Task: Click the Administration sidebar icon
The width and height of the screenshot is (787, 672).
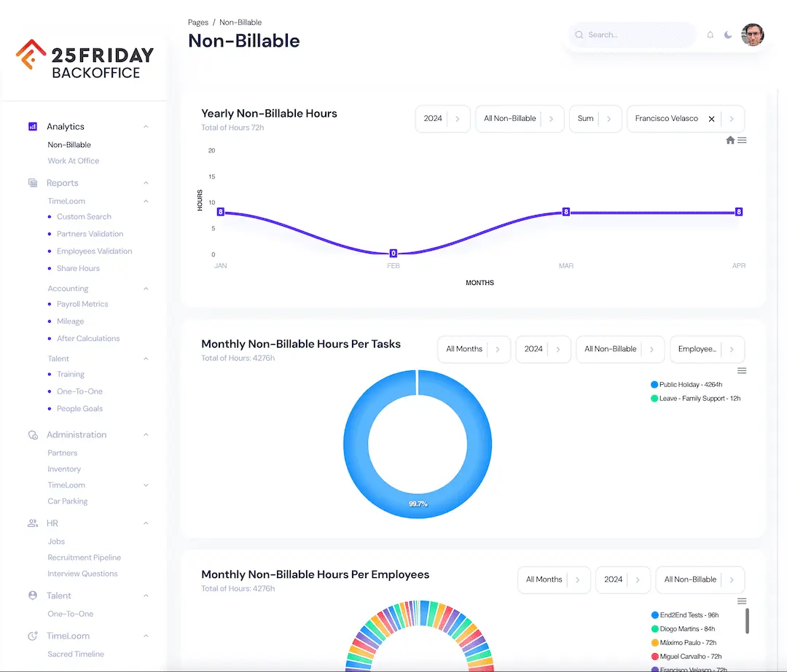Action: [33, 434]
